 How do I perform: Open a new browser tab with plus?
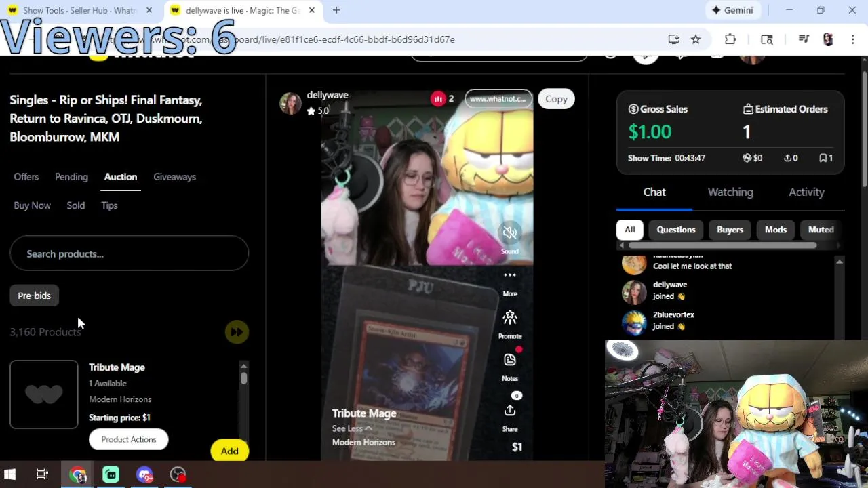pyautogui.click(x=336, y=10)
